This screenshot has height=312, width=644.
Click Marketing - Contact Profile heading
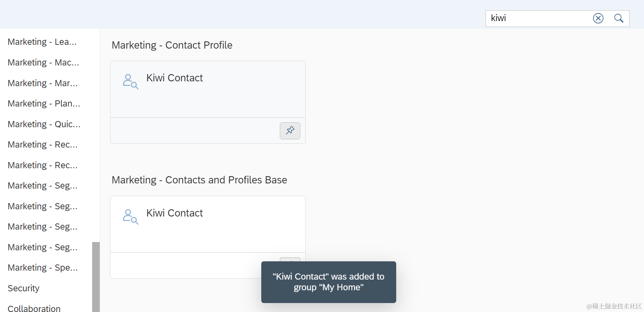[172, 45]
